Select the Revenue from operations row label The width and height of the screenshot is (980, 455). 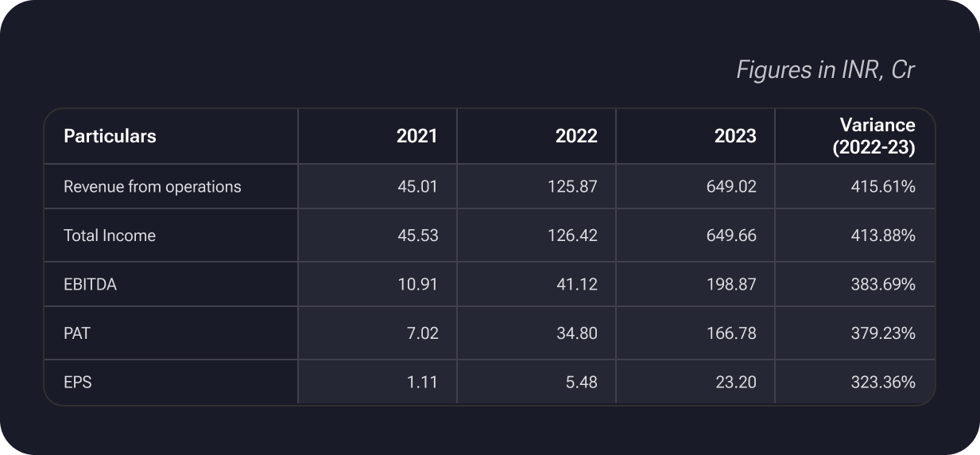[152, 187]
